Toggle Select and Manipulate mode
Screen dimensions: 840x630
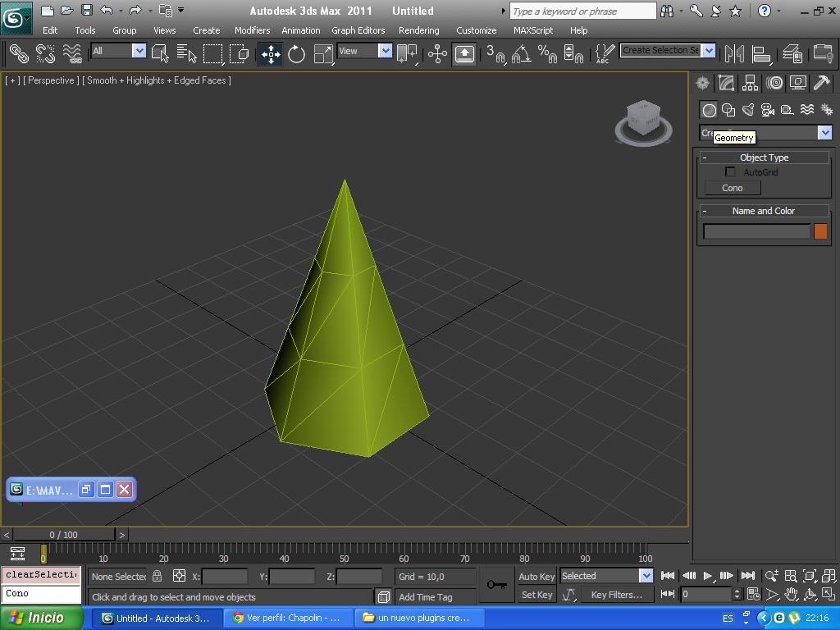438,53
